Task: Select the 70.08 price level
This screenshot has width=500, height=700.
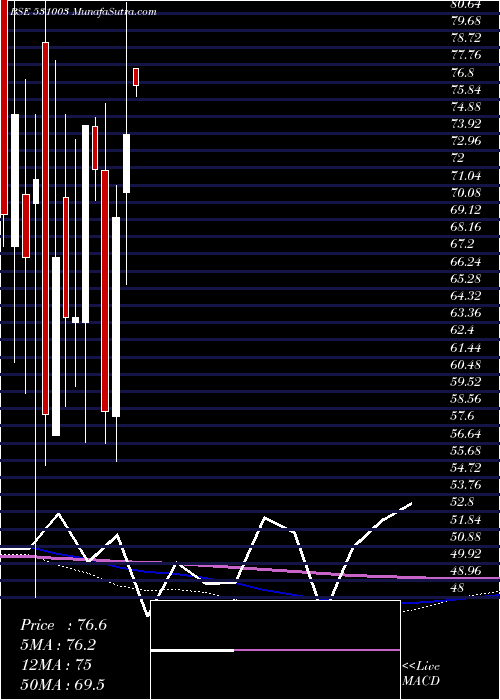Action: click(x=467, y=193)
